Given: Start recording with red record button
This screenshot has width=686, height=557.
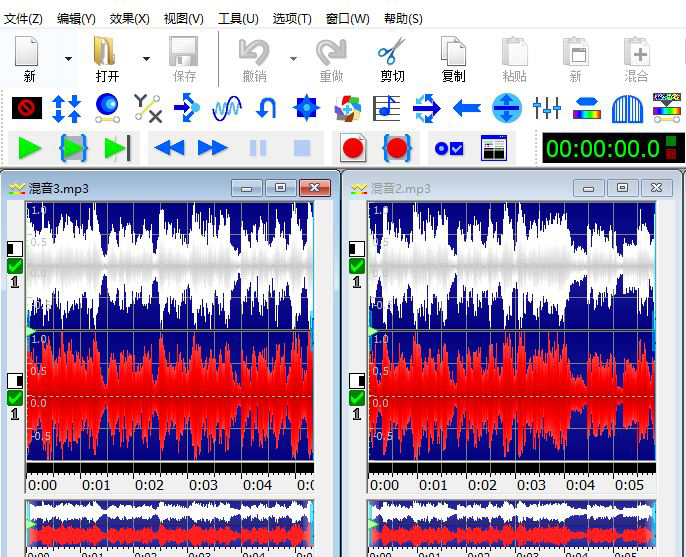Looking at the screenshot, I should click(353, 148).
